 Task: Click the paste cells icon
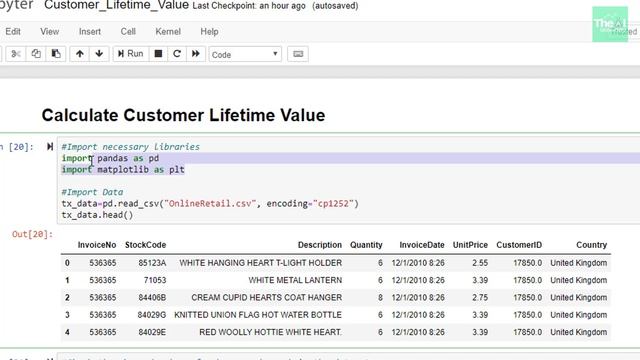coord(56,54)
